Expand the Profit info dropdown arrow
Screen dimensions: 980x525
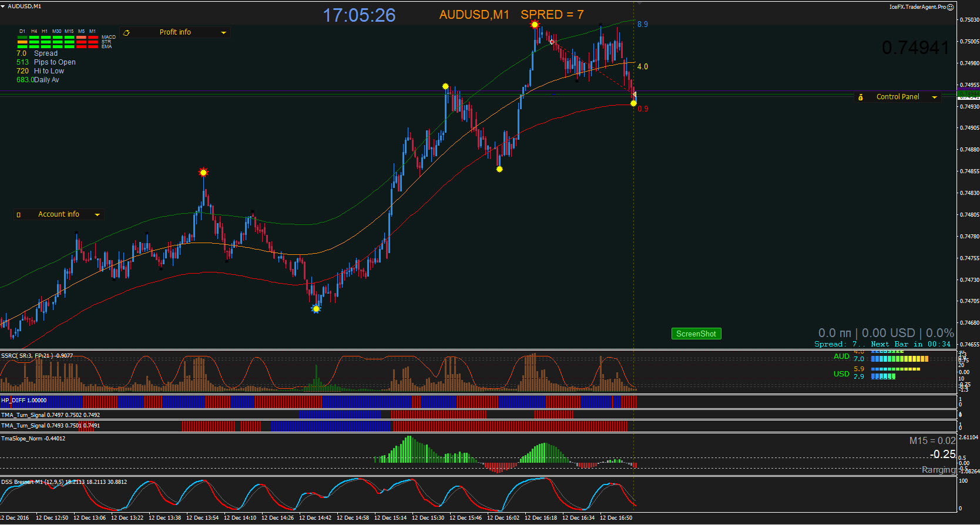tap(223, 33)
